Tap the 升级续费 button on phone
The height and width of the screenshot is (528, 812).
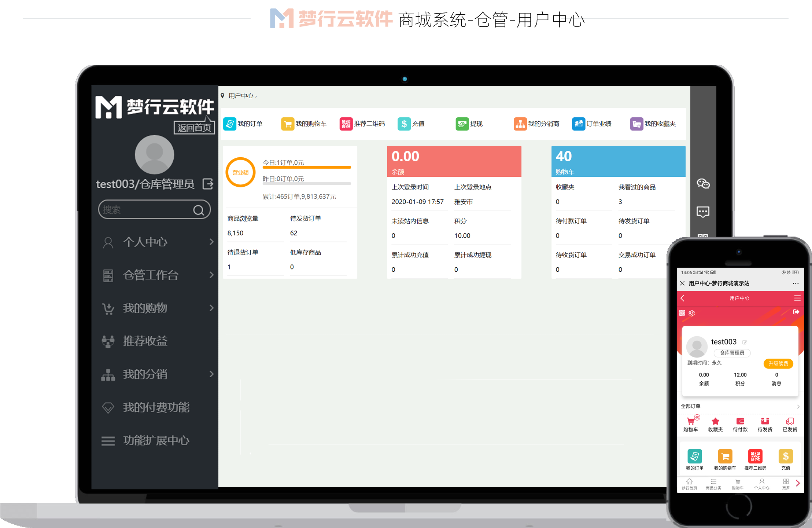(778, 363)
